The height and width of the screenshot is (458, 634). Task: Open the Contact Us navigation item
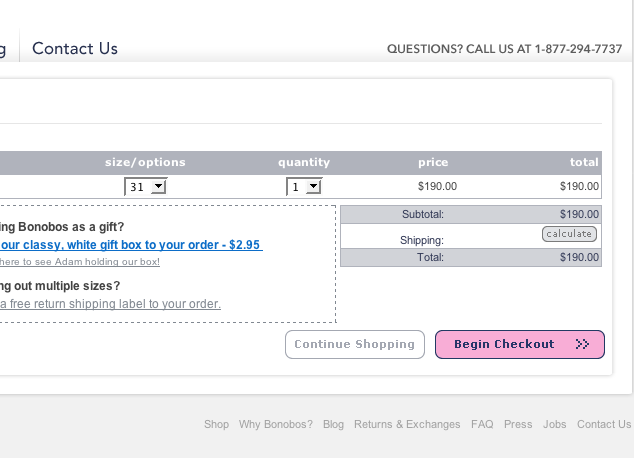pyautogui.click(x=75, y=48)
